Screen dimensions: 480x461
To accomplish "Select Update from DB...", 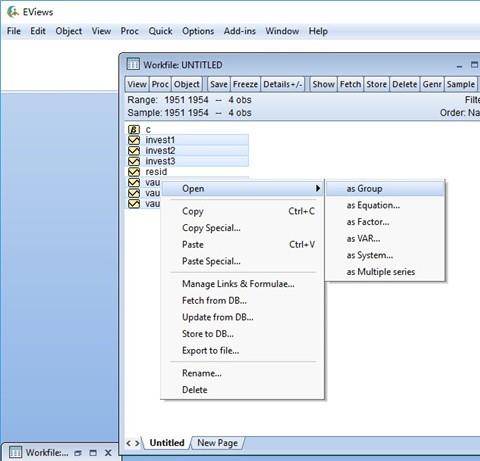I will [x=242, y=317].
